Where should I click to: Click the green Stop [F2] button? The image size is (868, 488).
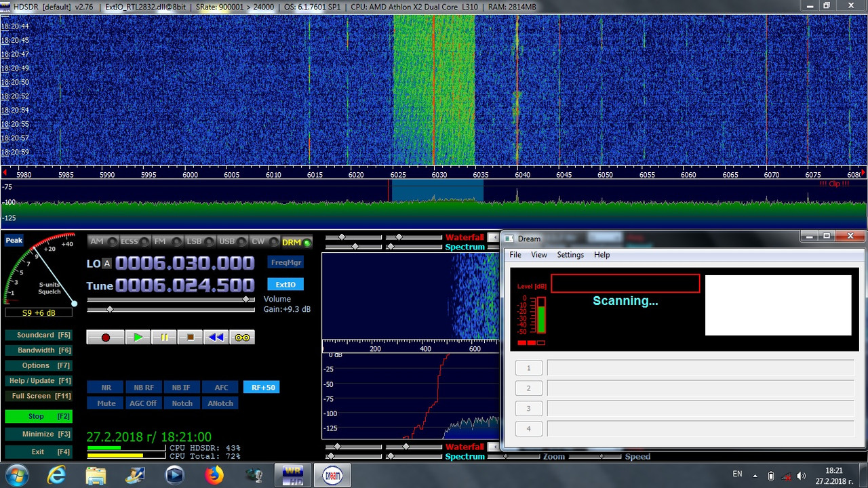tap(39, 416)
